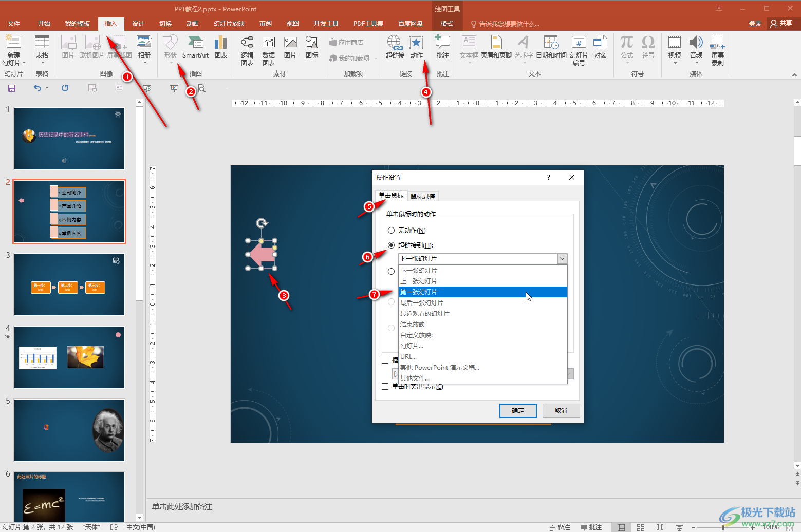Click the zoom slider handle

click(722, 527)
